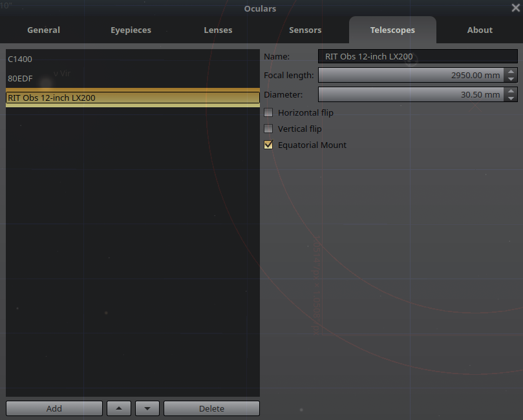Enable Horizontal flip checkbox

pos(268,112)
